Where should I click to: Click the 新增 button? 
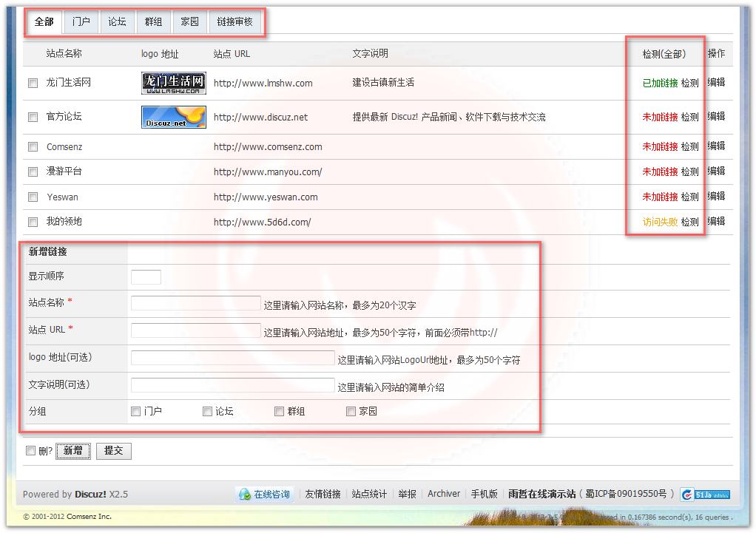pyautogui.click(x=72, y=451)
